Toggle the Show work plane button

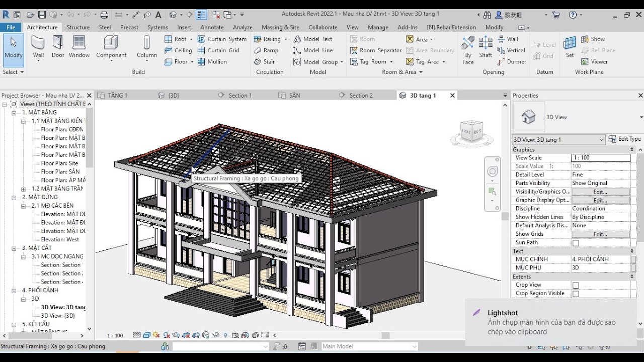pos(593,39)
